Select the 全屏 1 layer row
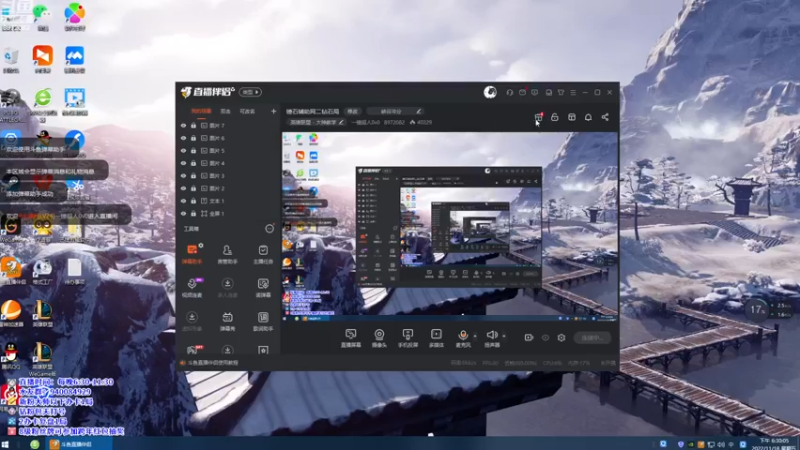The height and width of the screenshot is (450, 800). 228,213
